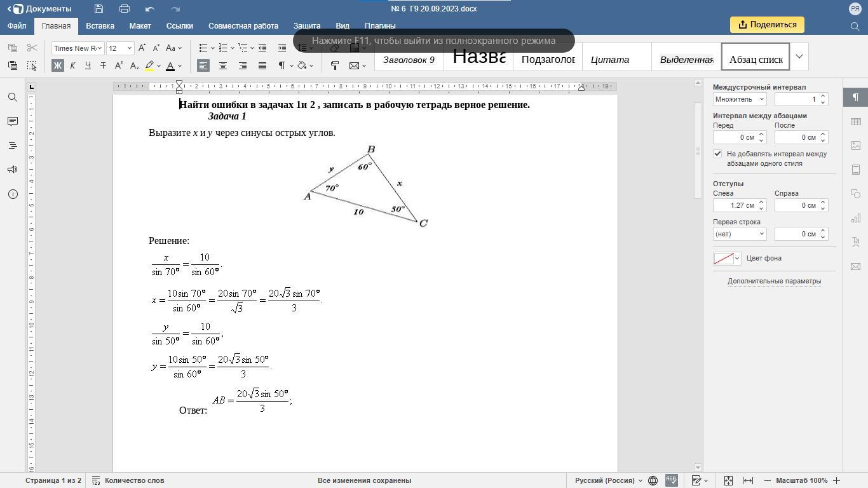Viewport: 868px width, 488px height.
Task: Open Table settings in right sidebar
Action: click(x=856, y=121)
